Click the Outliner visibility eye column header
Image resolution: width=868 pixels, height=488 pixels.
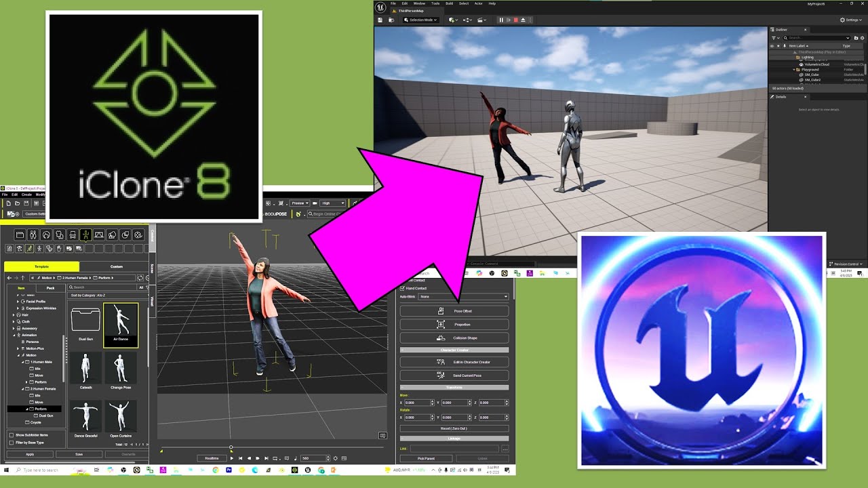tap(772, 46)
